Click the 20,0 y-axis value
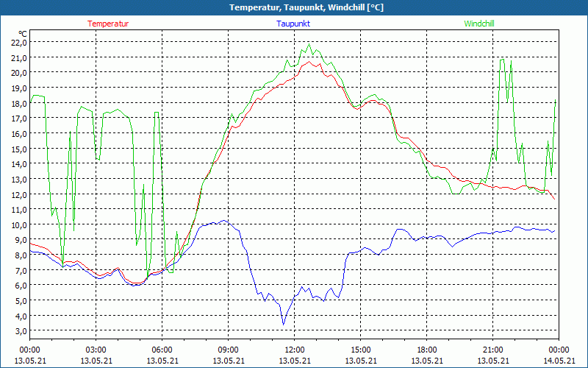 tap(19, 72)
